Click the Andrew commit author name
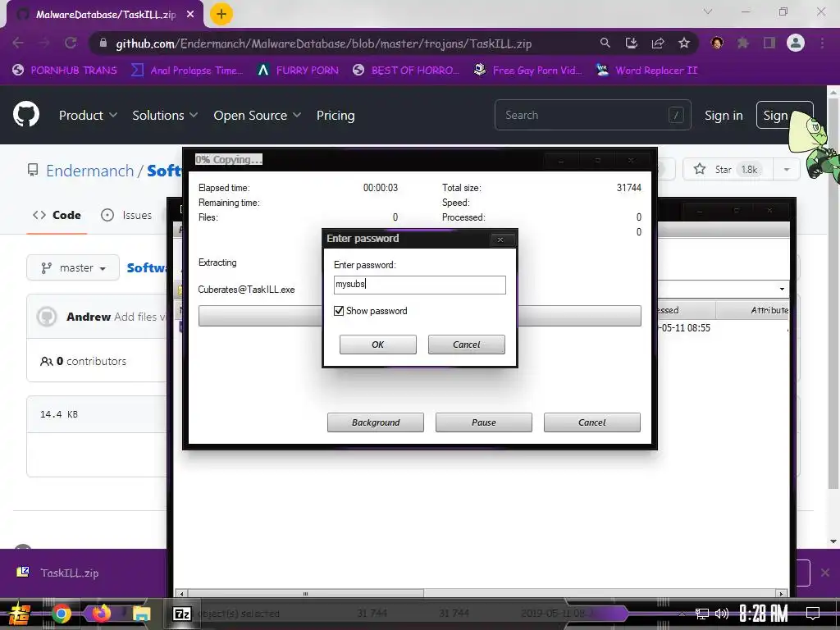Screen dimensions: 840x630 [x=89, y=317]
